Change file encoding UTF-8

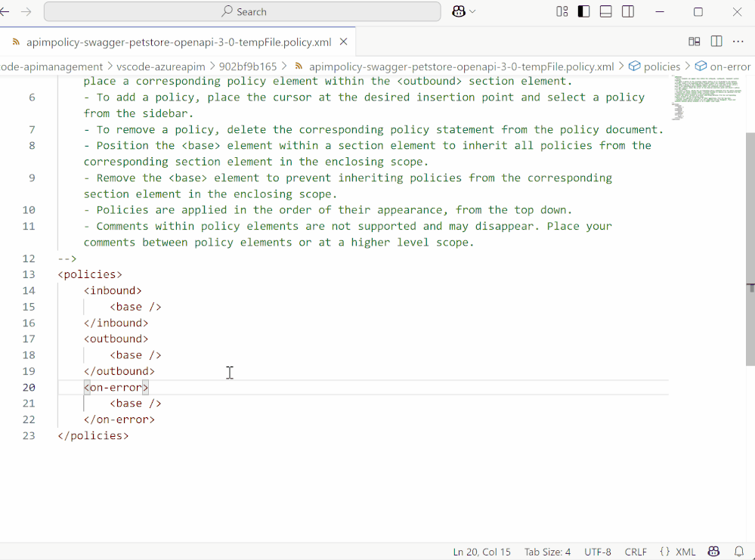coord(598,552)
